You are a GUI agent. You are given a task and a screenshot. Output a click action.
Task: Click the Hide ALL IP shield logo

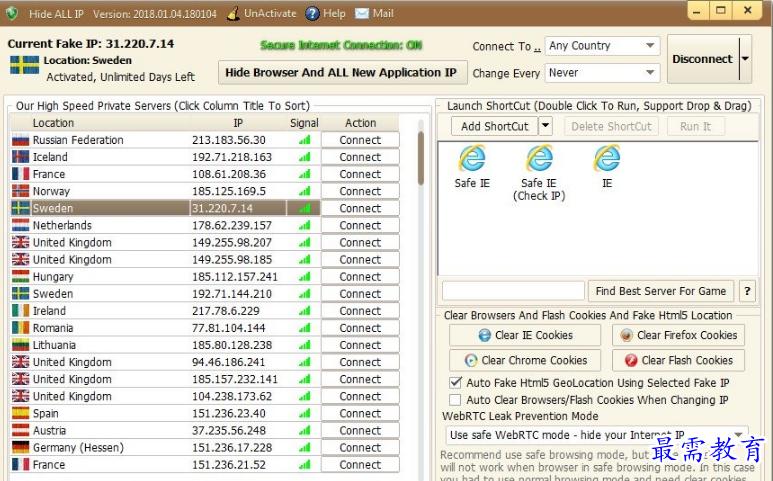click(x=12, y=13)
